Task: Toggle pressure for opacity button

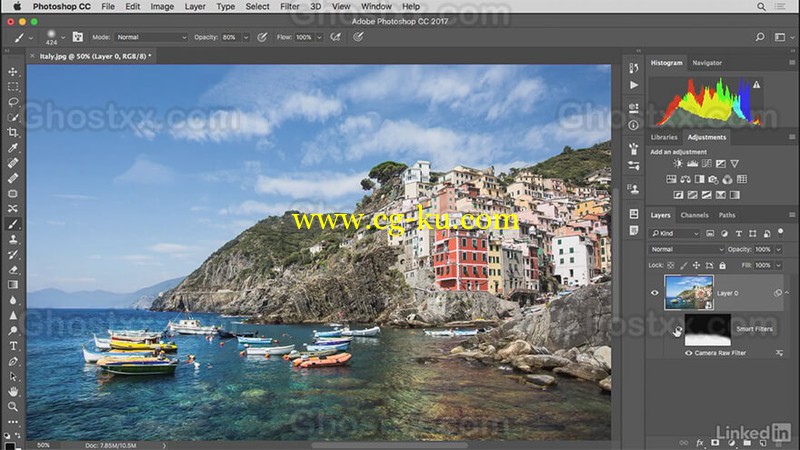Action: click(262, 37)
